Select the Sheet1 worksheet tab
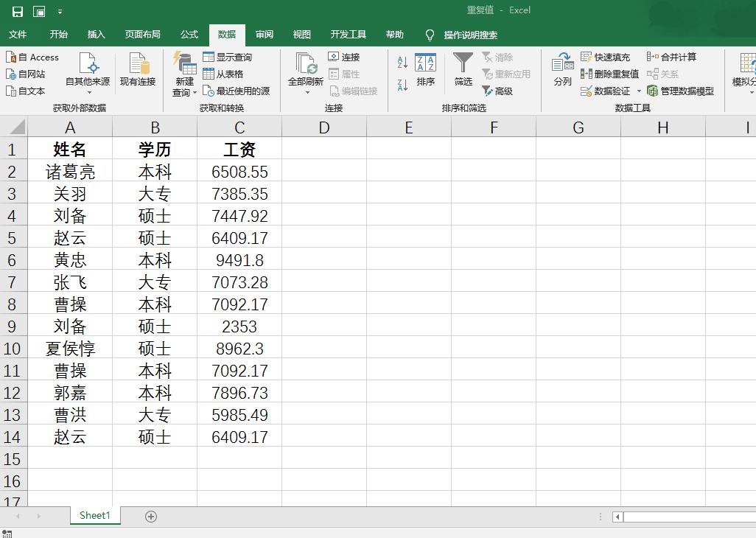The image size is (756, 538). [x=94, y=516]
